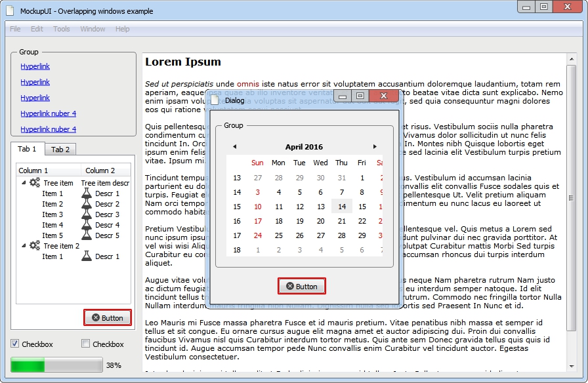The width and height of the screenshot is (588, 383).
Task: Select April 1 in the calendar
Action: [362, 178]
